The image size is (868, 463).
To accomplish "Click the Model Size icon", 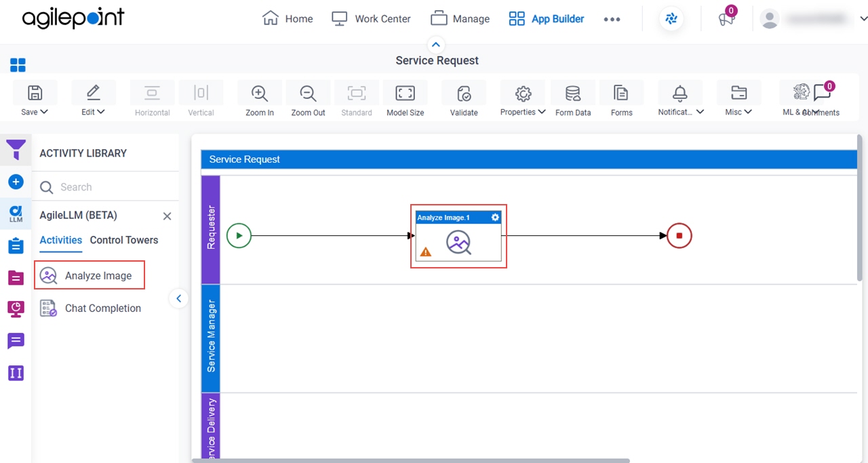I will [405, 94].
